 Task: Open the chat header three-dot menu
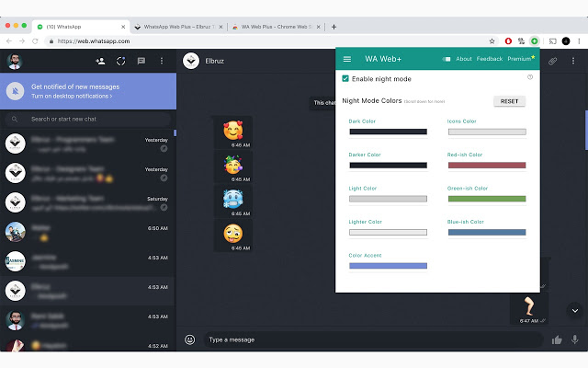click(574, 61)
